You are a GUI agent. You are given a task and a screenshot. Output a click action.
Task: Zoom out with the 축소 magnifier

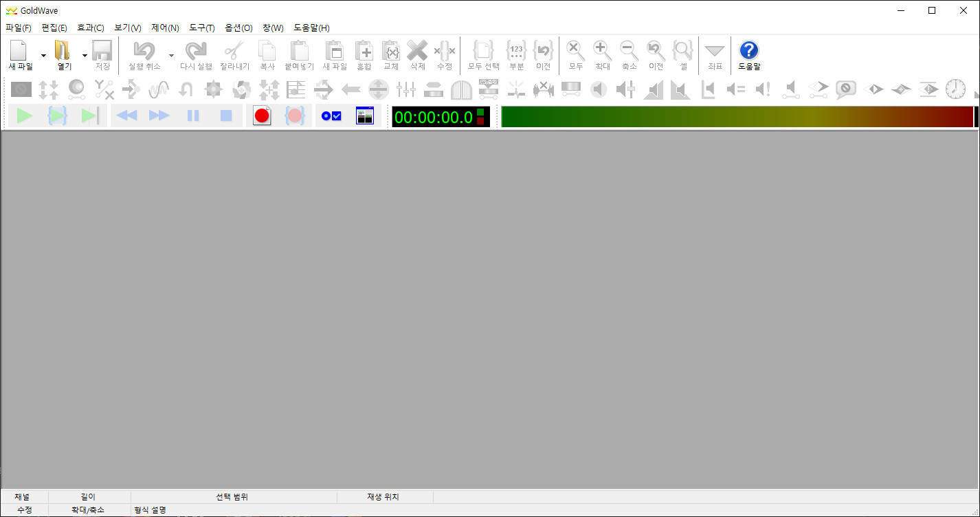tap(630, 55)
